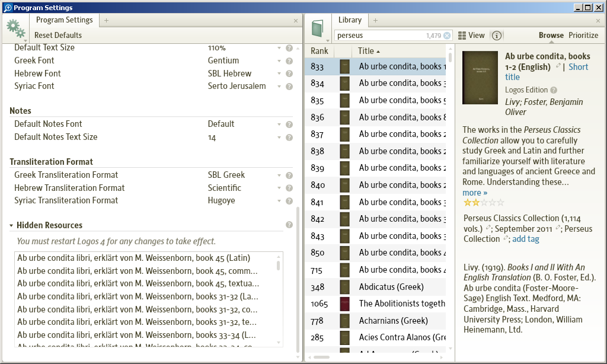Click the large book cover thumbnail

click(480, 78)
